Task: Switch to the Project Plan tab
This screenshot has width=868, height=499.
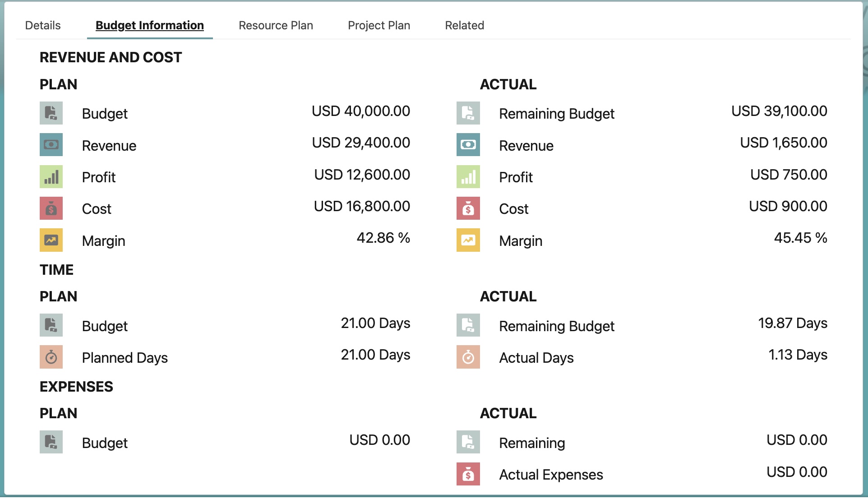Action: pyautogui.click(x=378, y=25)
